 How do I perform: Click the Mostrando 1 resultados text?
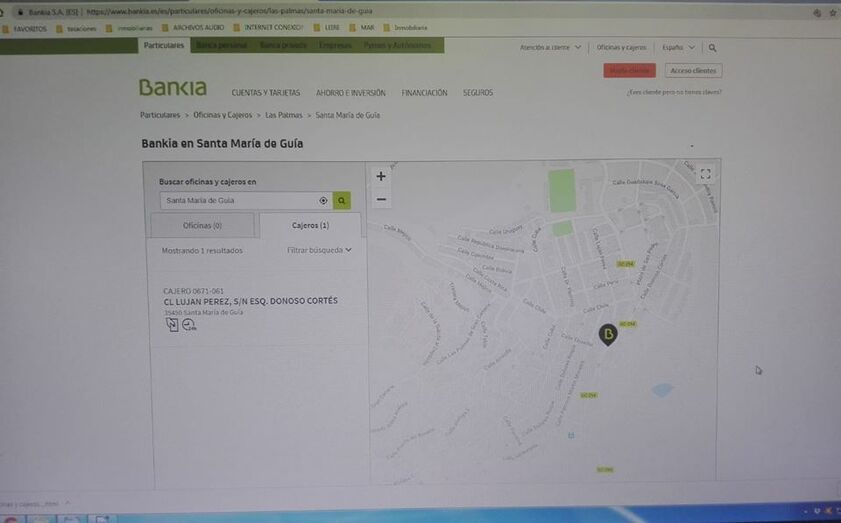pyautogui.click(x=202, y=251)
